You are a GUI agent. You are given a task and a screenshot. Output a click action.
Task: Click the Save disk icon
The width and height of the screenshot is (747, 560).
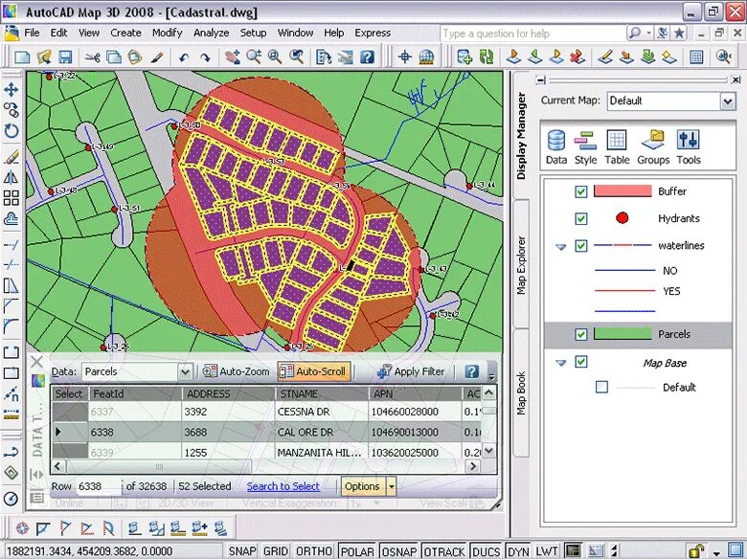pos(65,57)
